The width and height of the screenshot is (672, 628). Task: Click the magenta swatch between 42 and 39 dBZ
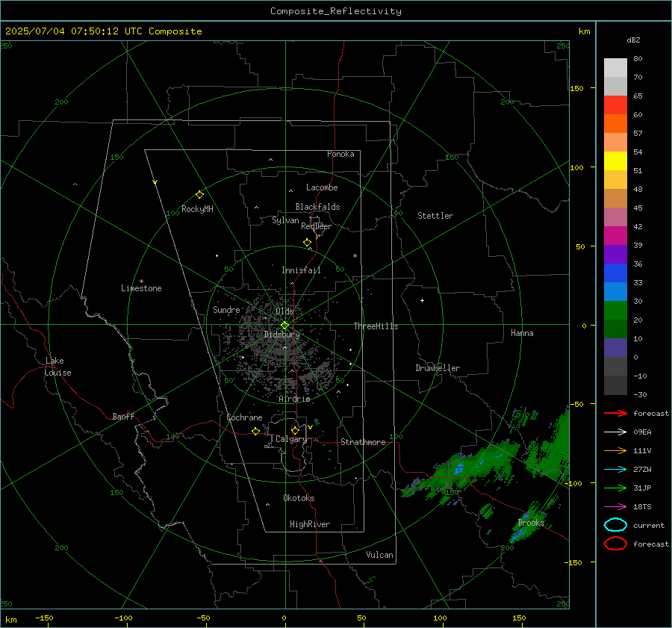615,236
